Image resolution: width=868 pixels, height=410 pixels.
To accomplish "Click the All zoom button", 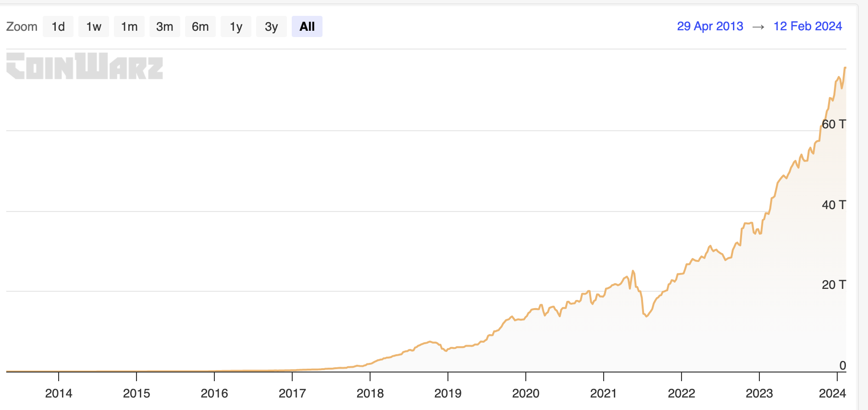I will point(307,26).
